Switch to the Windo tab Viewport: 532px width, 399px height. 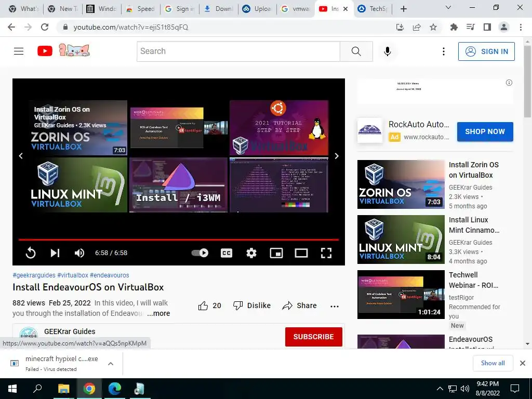pyautogui.click(x=101, y=9)
